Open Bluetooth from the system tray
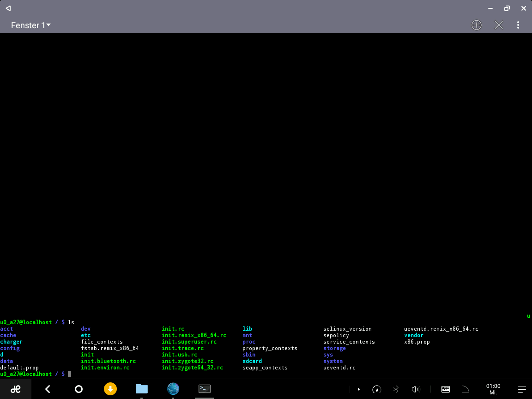The height and width of the screenshot is (399, 532). [396, 389]
